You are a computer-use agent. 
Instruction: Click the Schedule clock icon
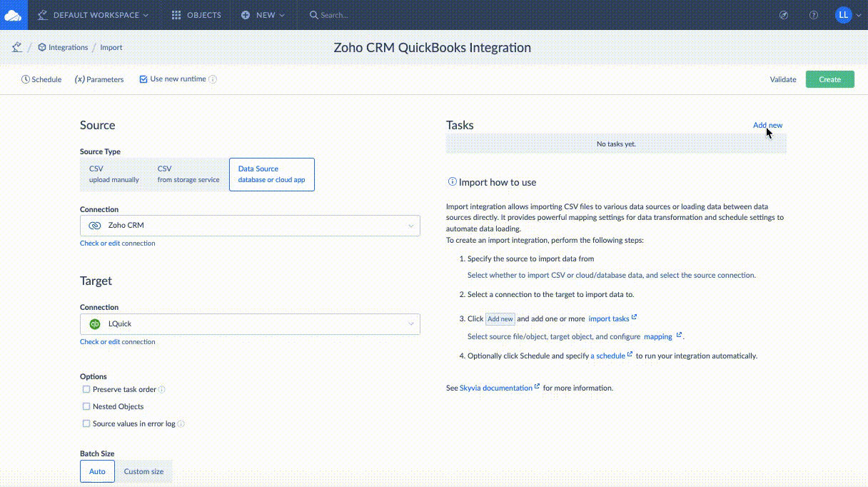click(26, 79)
